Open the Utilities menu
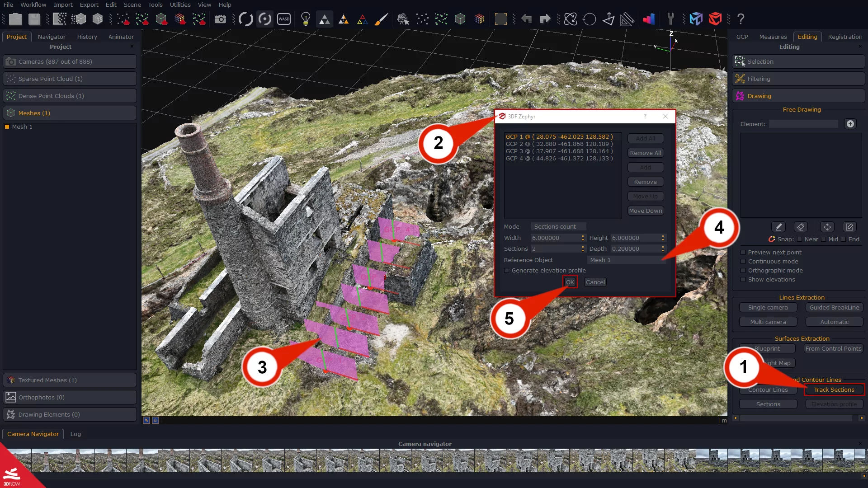This screenshot has width=868, height=488. click(180, 5)
